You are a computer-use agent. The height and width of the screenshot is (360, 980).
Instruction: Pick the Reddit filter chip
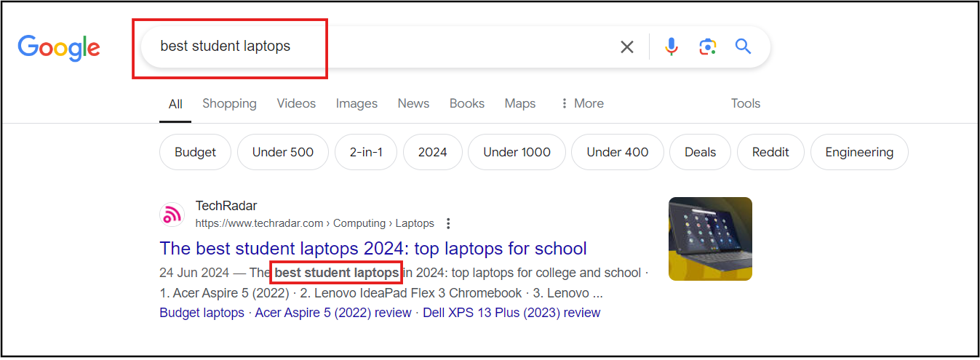770,152
